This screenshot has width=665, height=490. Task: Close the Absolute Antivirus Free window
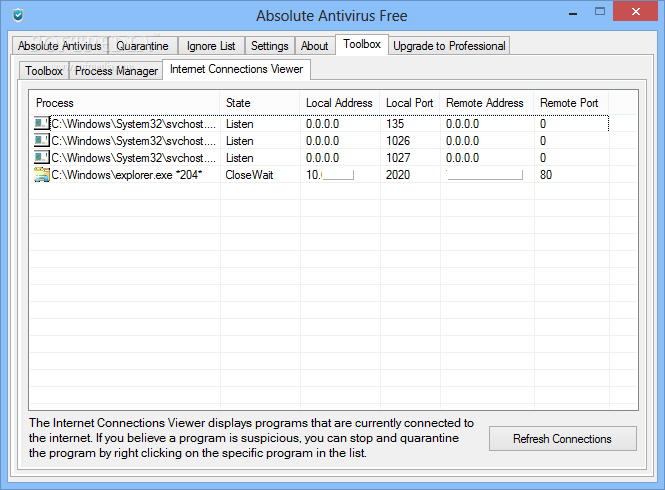click(635, 11)
